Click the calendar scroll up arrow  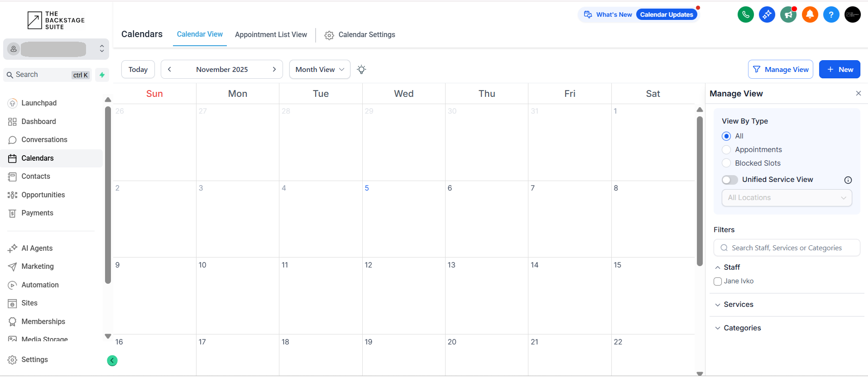pos(700,110)
